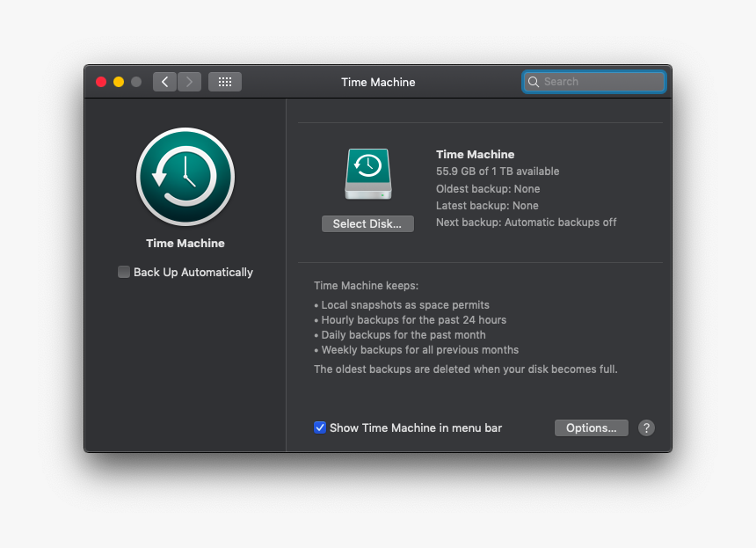Close the window with the red button
The height and width of the screenshot is (548, 756).
[101, 82]
